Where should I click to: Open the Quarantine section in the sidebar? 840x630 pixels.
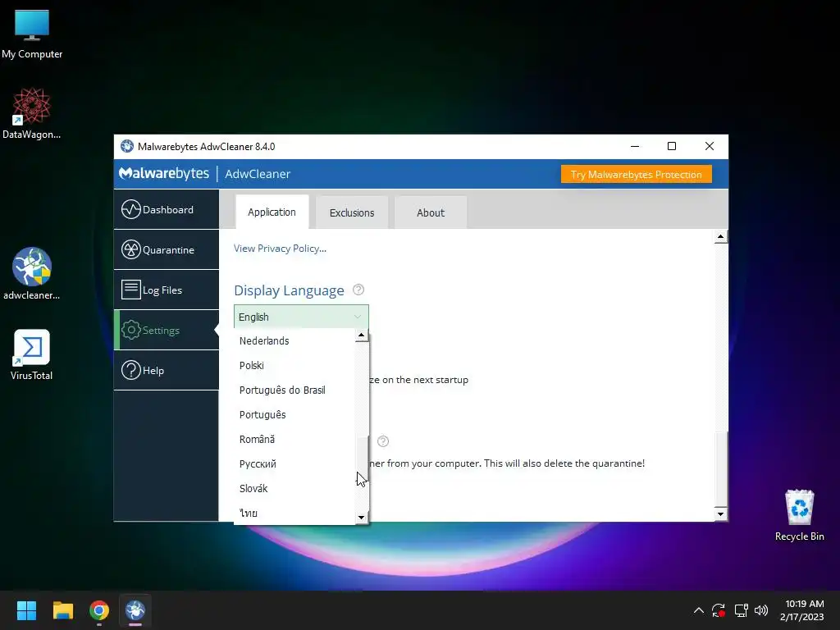click(x=166, y=249)
